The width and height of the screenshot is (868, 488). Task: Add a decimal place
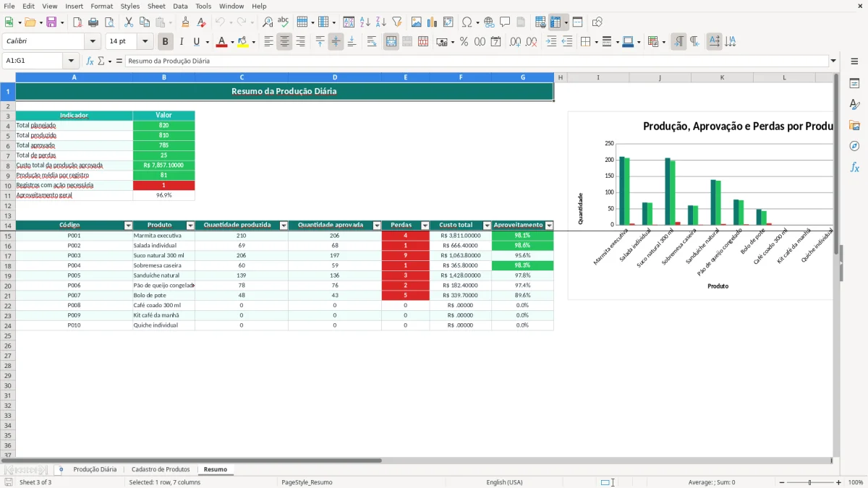515,42
